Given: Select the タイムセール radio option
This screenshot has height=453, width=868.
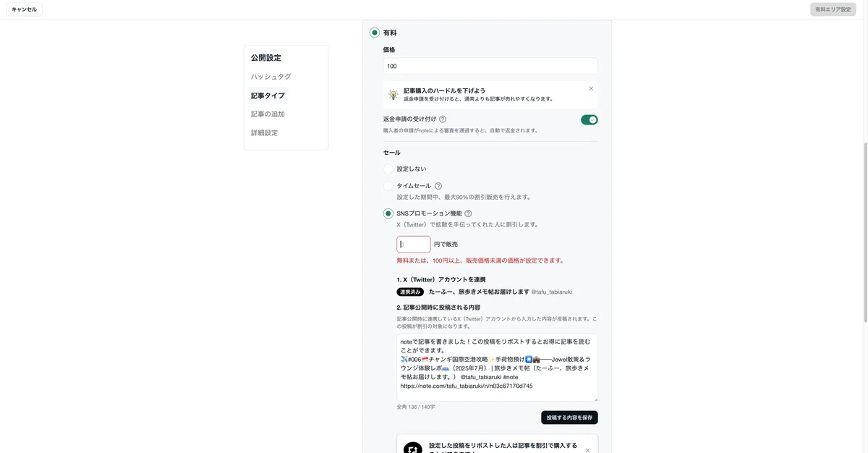Looking at the screenshot, I should click(x=388, y=186).
